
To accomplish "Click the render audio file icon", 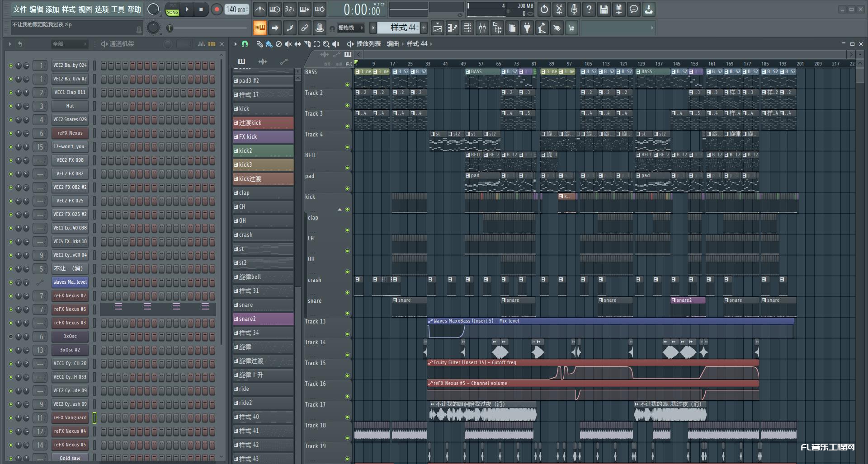I will 618,9.
